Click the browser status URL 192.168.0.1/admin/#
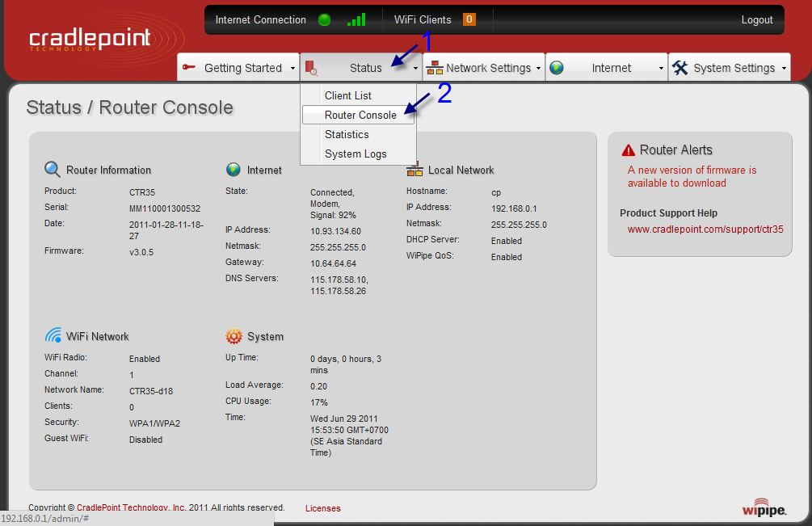 [x=45, y=518]
